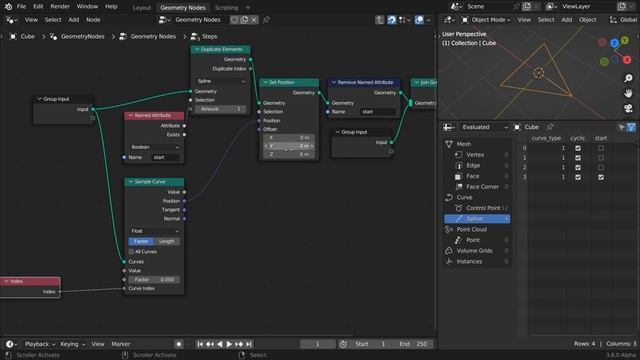Enable All Curves checkbox in Sample Curve

(x=131, y=252)
